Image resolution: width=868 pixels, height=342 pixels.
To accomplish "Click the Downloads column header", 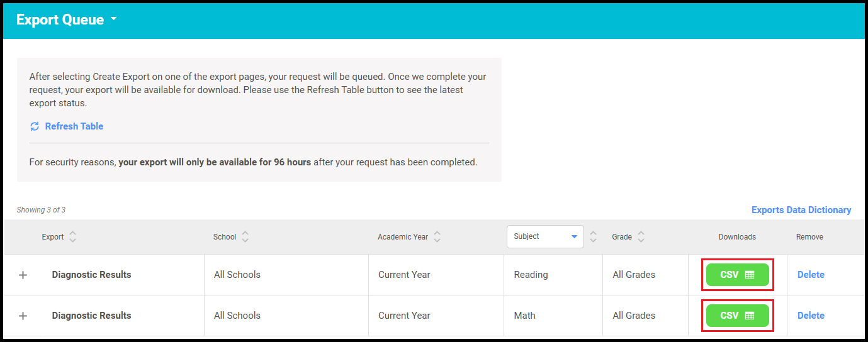I will tap(737, 237).
